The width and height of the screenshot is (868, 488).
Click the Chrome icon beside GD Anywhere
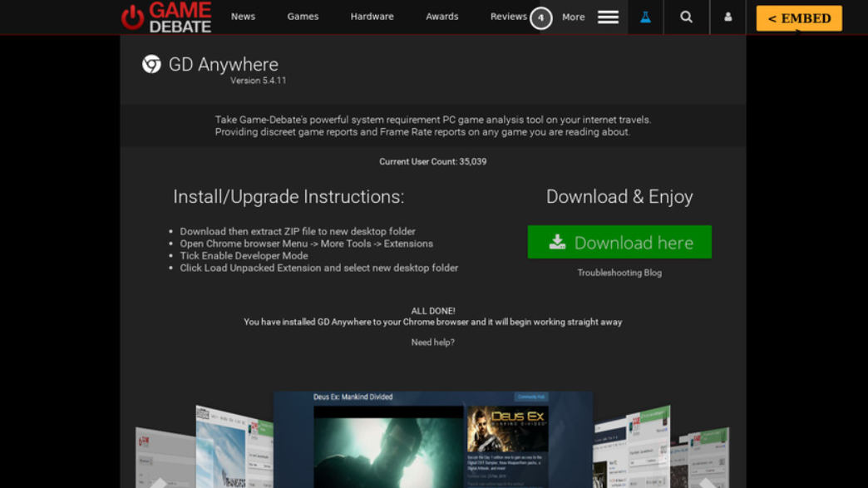151,64
